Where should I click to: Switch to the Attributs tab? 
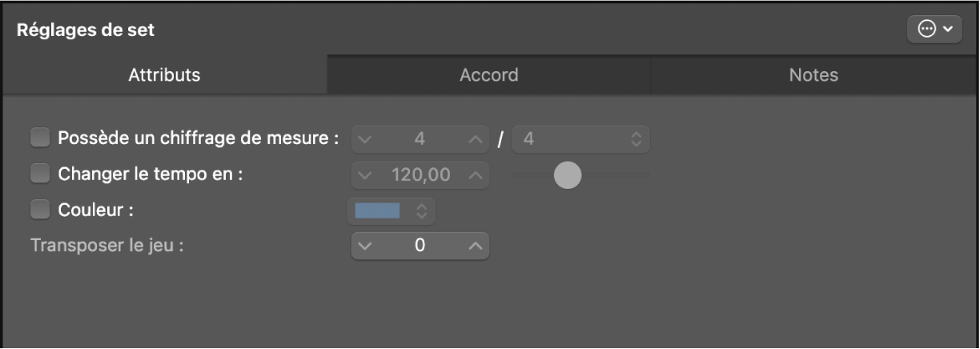164,75
